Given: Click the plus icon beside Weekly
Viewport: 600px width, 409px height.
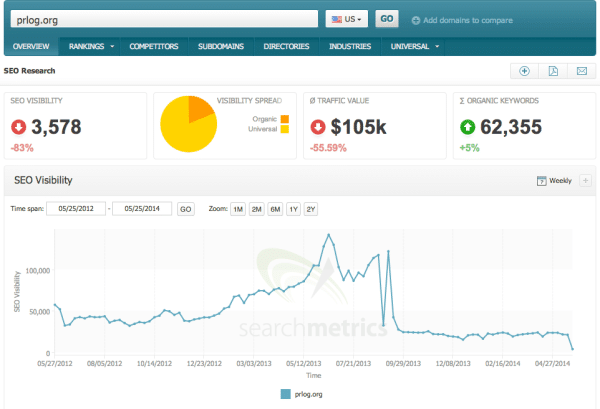Looking at the screenshot, I should [x=585, y=181].
